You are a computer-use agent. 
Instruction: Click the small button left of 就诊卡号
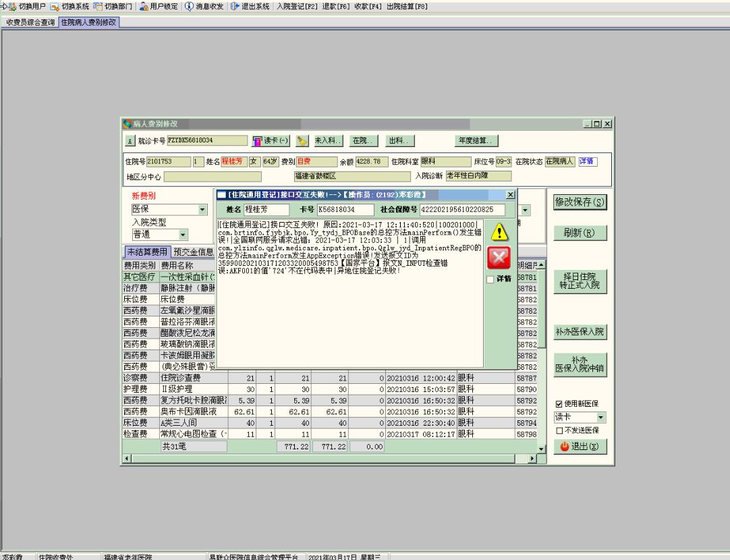(x=130, y=140)
